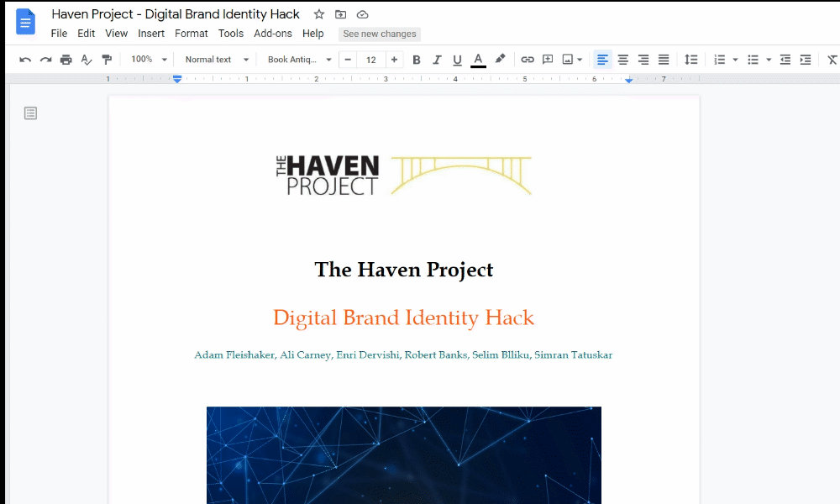
Task: Set center text alignment
Action: [x=622, y=60]
